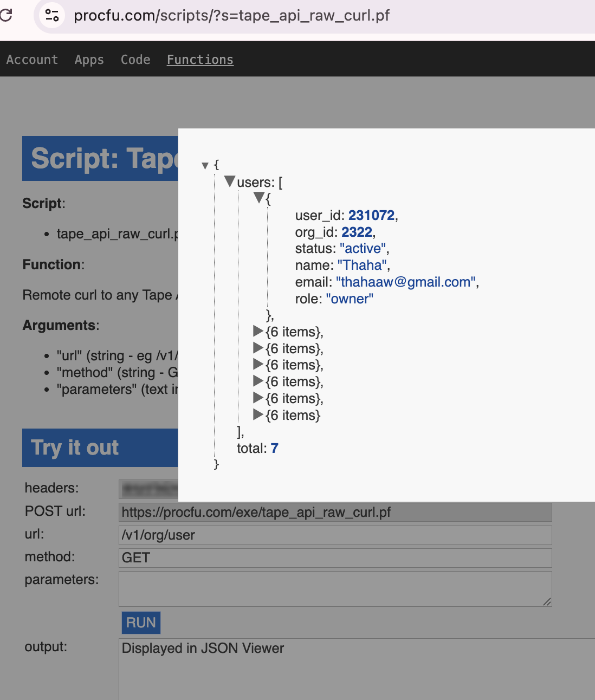Expand the second user item in list
595x700 pixels.
click(258, 331)
